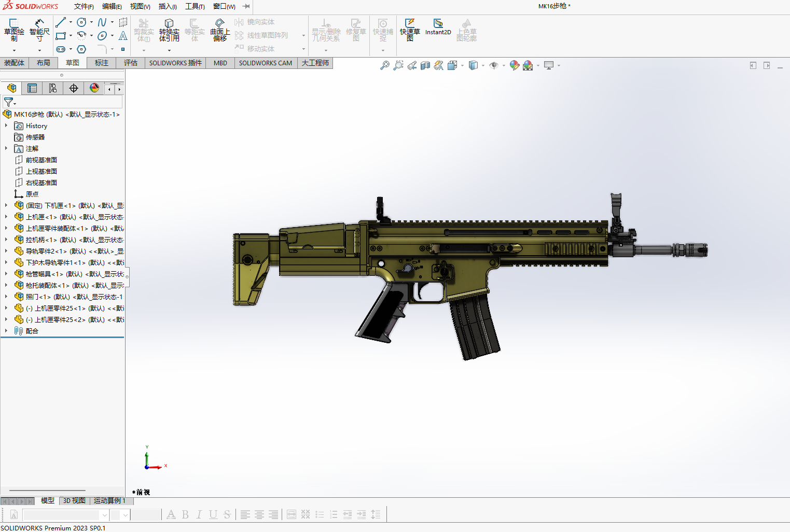Select the spline sketch tool
The width and height of the screenshot is (790, 532).
point(102,22)
